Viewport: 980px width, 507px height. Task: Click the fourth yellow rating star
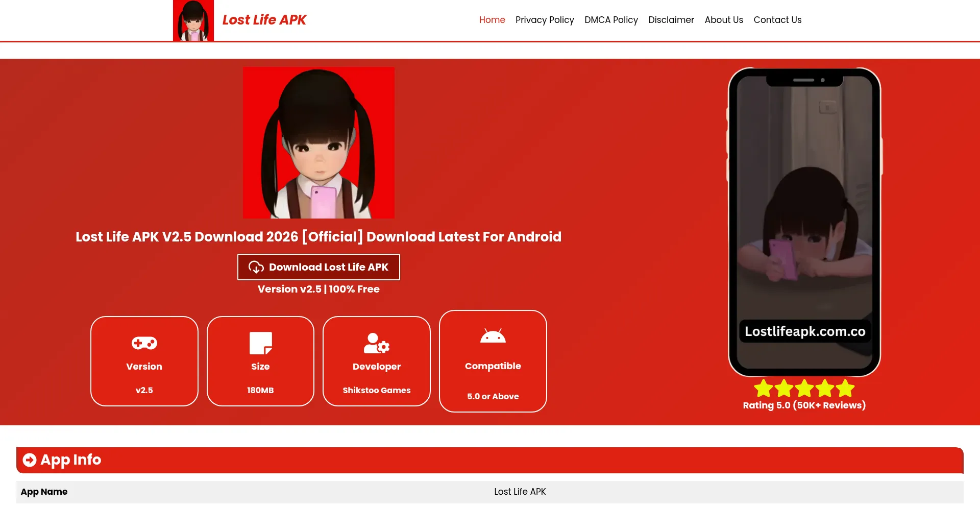click(x=825, y=388)
